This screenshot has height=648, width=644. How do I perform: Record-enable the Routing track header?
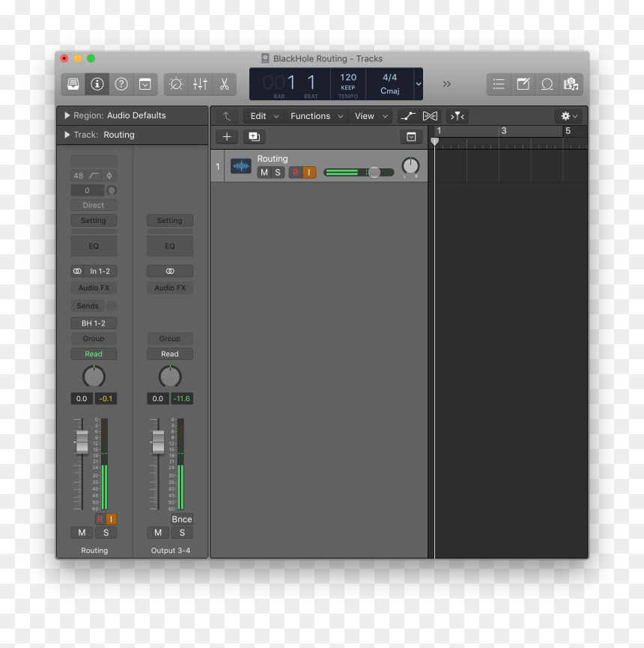coord(295,172)
